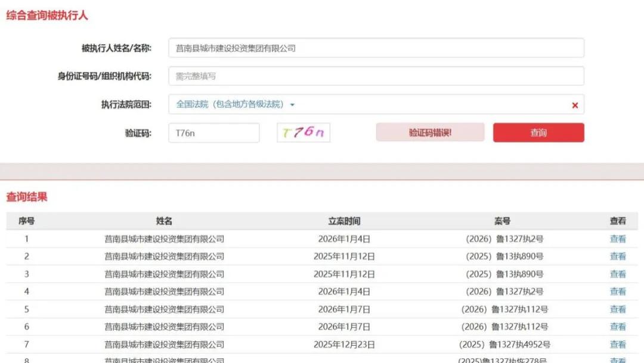Click the 验证码错误 error message
644x363 pixels.
pyautogui.click(x=431, y=132)
